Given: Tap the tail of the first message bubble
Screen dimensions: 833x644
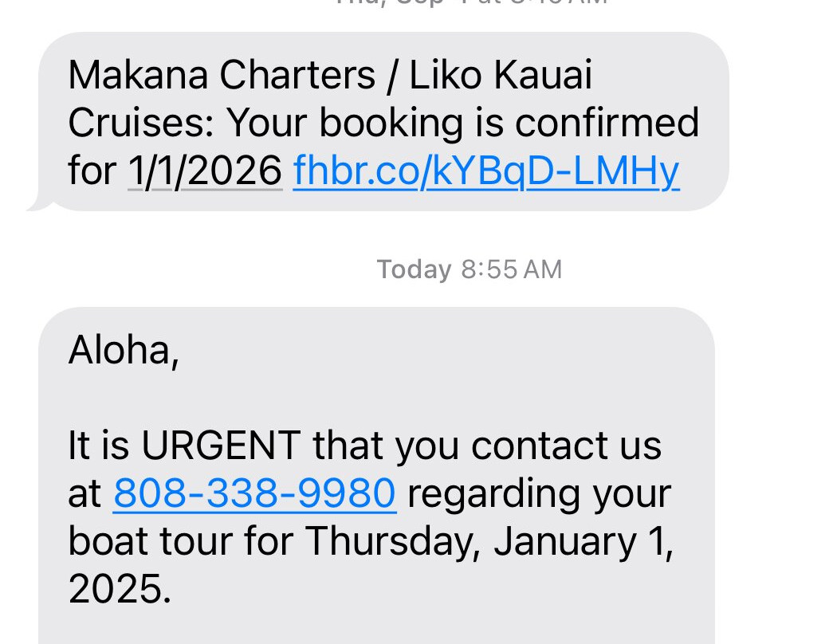Looking at the screenshot, I should point(38,203).
